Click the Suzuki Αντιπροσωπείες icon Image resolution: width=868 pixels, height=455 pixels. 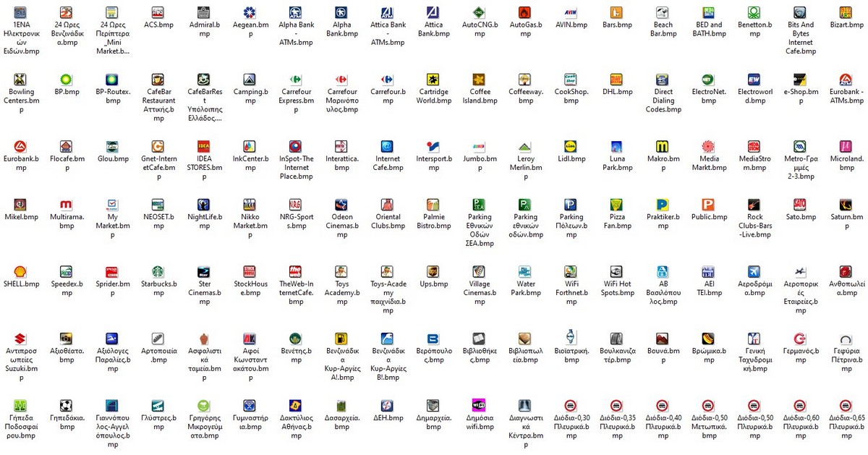[x=20, y=339]
